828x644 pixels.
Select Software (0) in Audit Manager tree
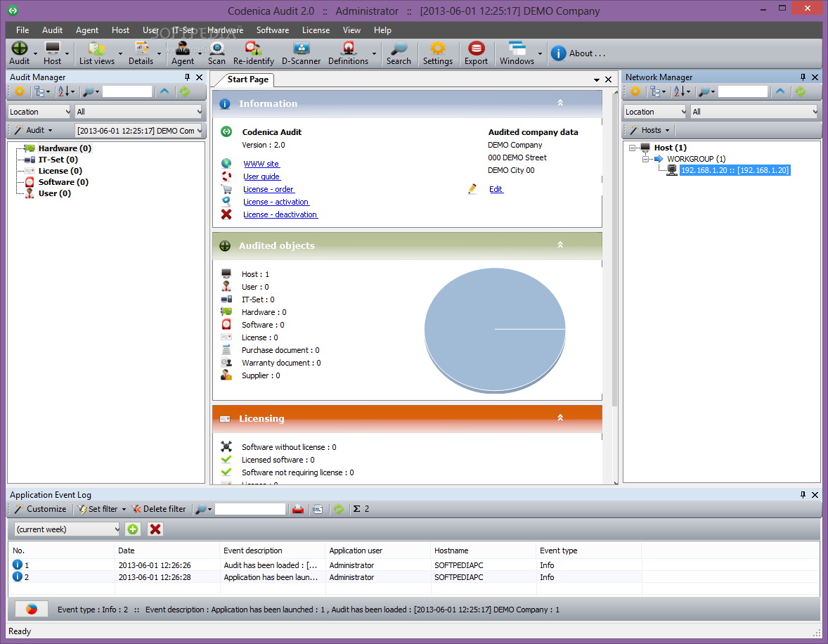pos(63,182)
